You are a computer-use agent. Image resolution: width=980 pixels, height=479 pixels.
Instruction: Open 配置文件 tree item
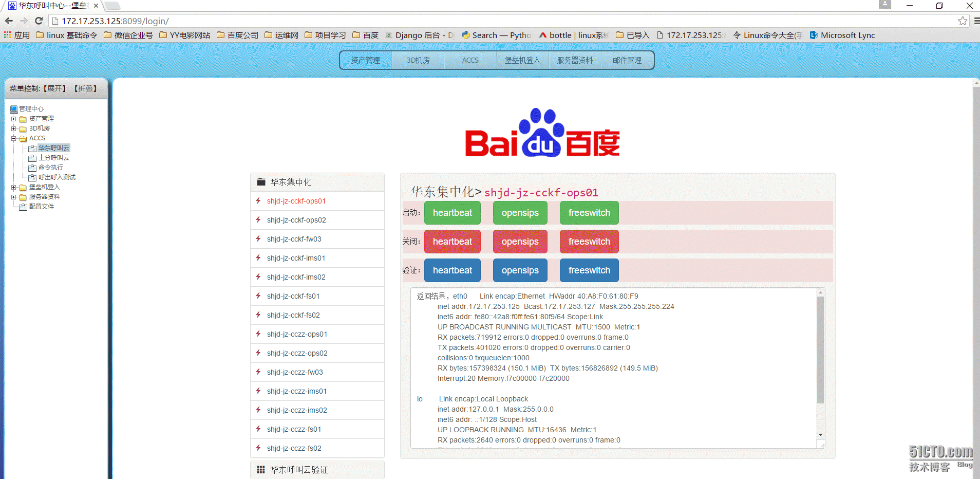click(x=42, y=207)
